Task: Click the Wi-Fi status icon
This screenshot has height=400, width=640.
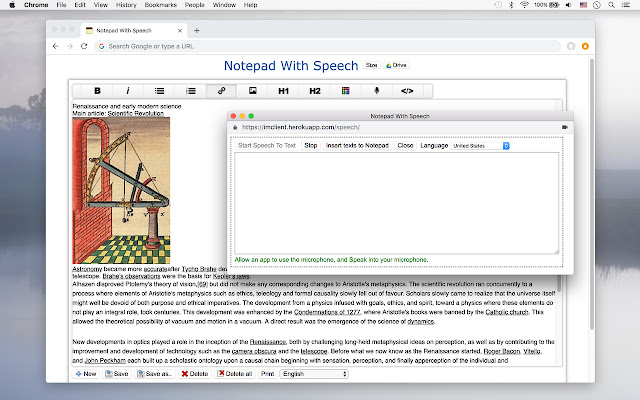Action: pyautogui.click(x=524, y=5)
